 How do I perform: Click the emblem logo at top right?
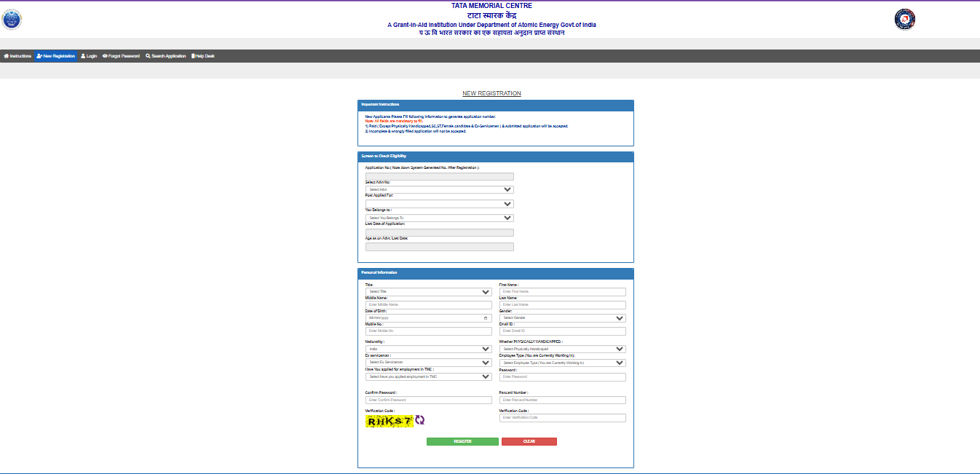pyautogui.click(x=904, y=19)
